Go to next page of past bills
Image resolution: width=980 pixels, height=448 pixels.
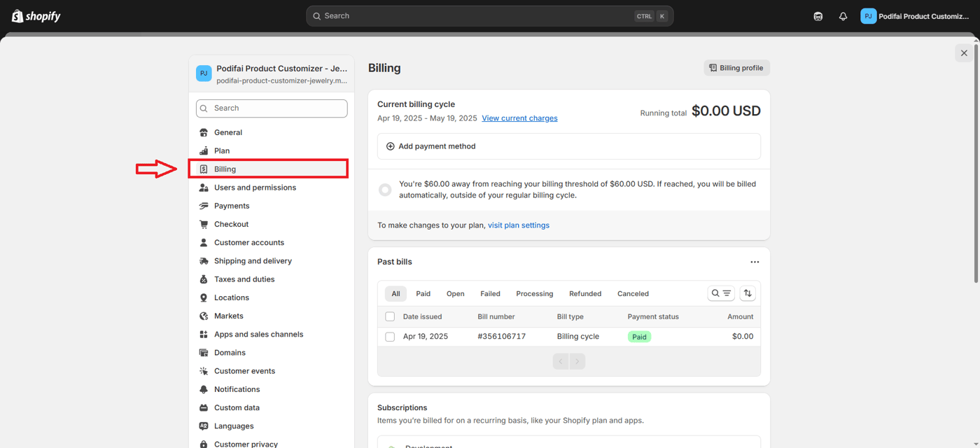pyautogui.click(x=577, y=361)
